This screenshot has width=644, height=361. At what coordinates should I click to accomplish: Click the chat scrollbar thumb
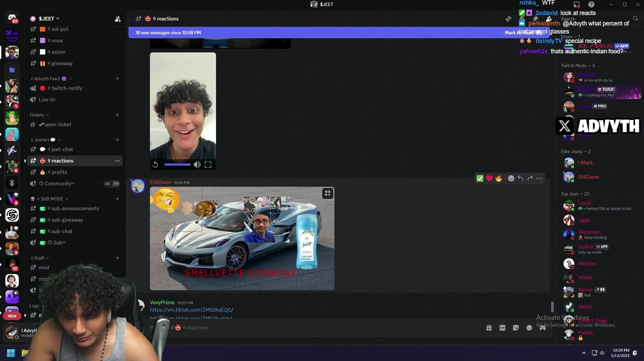point(552,307)
